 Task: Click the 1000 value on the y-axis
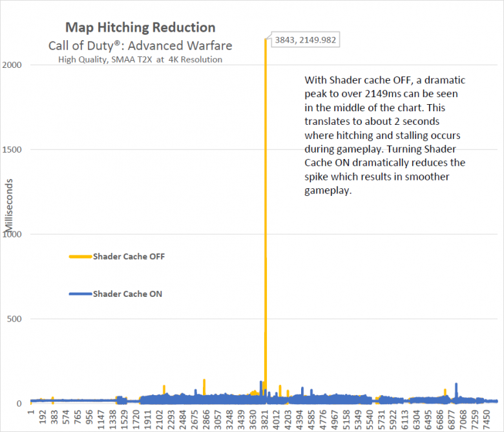(16, 234)
